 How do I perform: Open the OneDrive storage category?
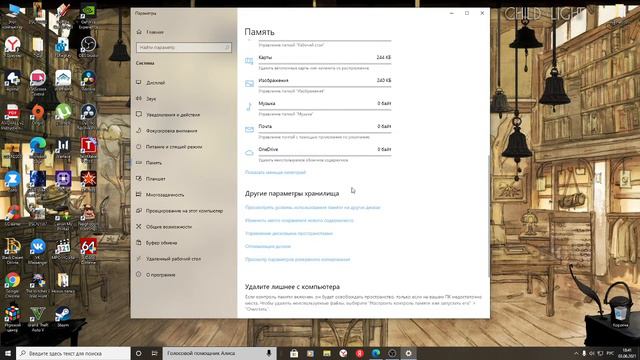318,154
